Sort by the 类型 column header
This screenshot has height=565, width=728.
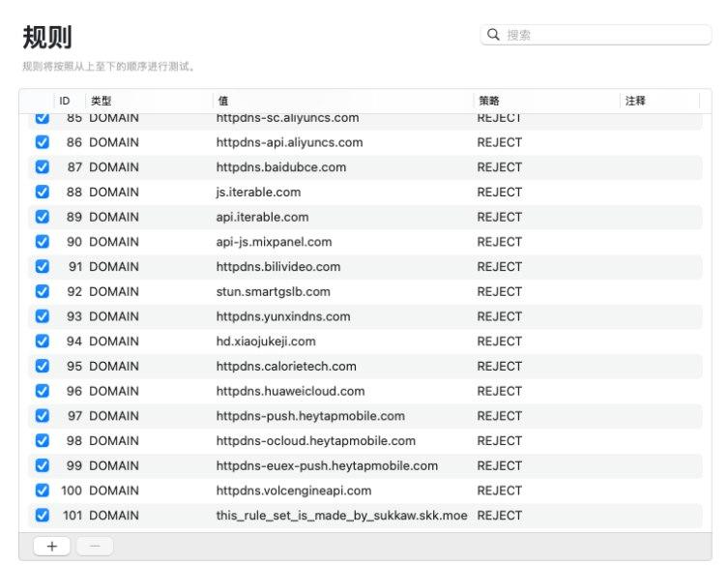tap(101, 101)
